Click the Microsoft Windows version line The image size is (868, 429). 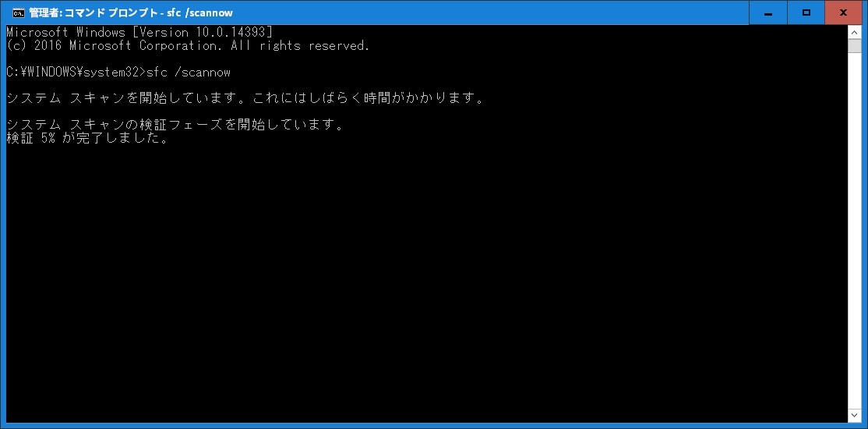click(x=139, y=32)
